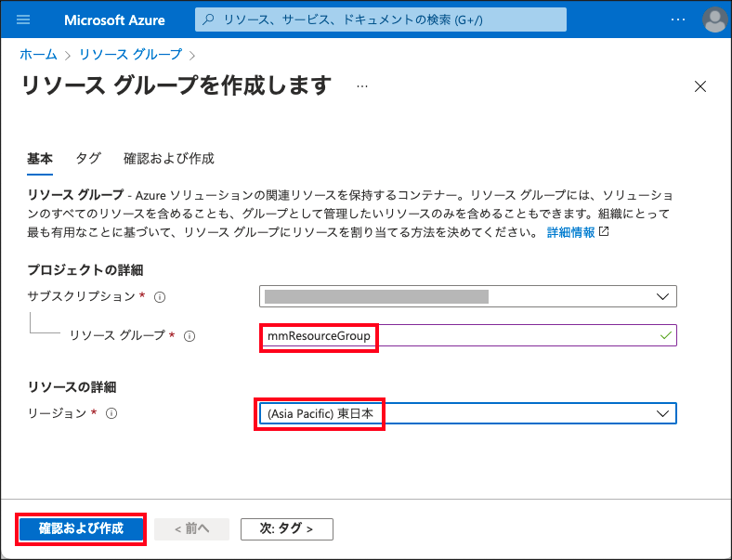The height and width of the screenshot is (560, 732).
Task: Click the リソースの詳細 heading
Action: (x=72, y=387)
